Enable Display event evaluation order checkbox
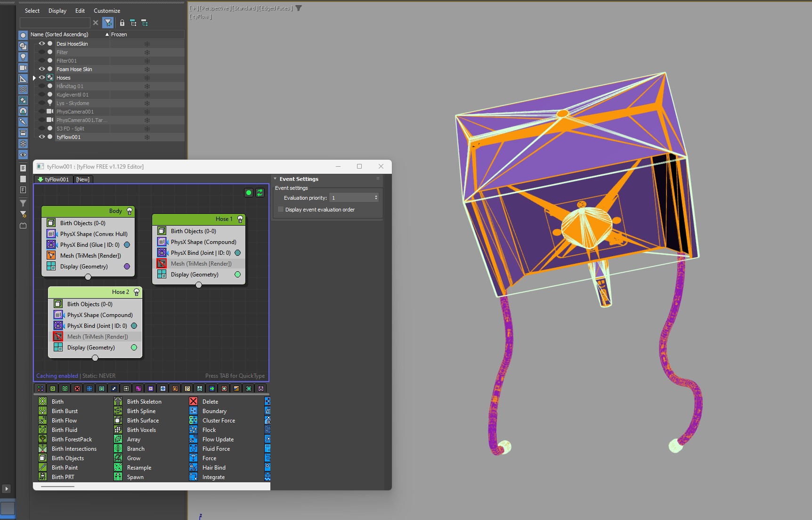The image size is (812, 520). (x=281, y=210)
